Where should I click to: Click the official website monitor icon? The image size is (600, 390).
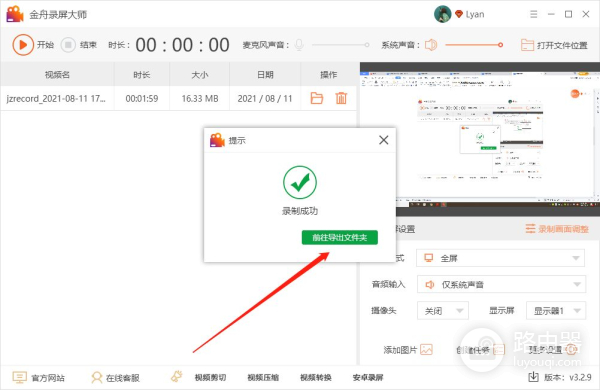(19, 378)
